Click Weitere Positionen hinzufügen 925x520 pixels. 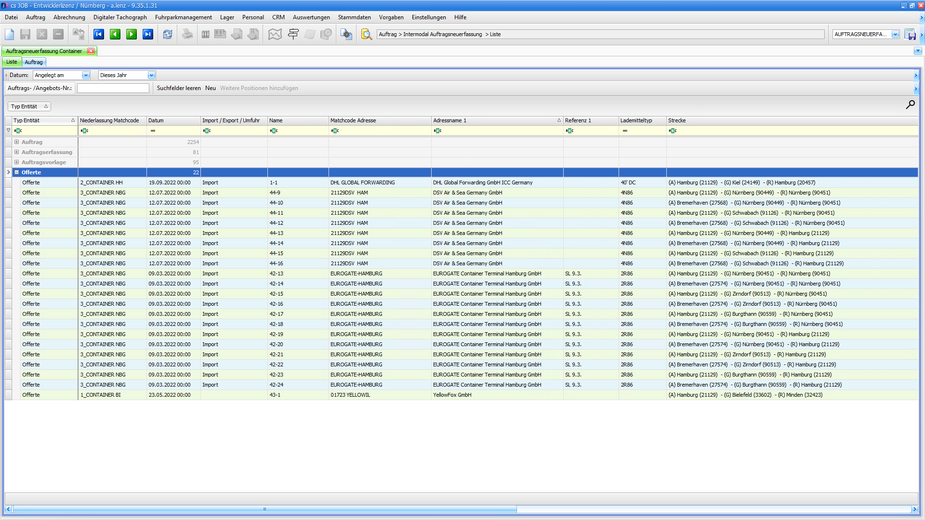coord(259,88)
